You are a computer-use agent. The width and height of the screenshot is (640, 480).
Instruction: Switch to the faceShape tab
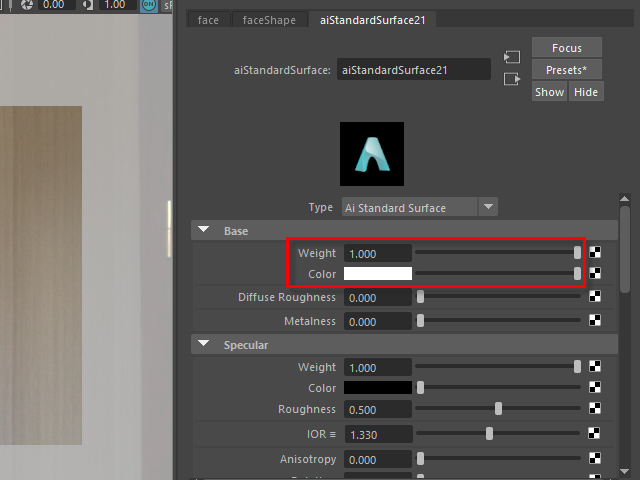click(x=269, y=20)
